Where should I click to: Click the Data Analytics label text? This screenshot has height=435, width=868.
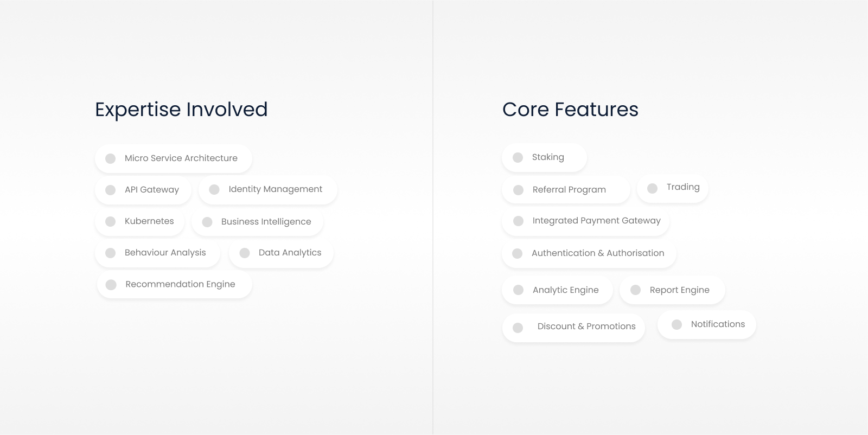click(290, 253)
